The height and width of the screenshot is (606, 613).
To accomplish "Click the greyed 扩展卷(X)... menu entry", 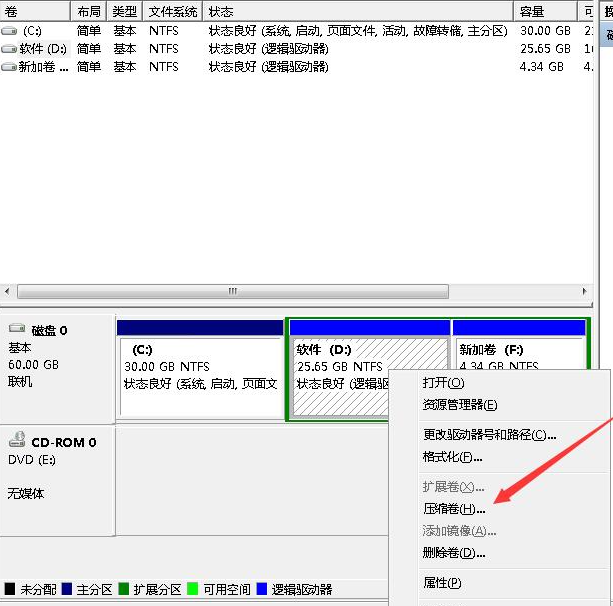I will pyautogui.click(x=453, y=487).
